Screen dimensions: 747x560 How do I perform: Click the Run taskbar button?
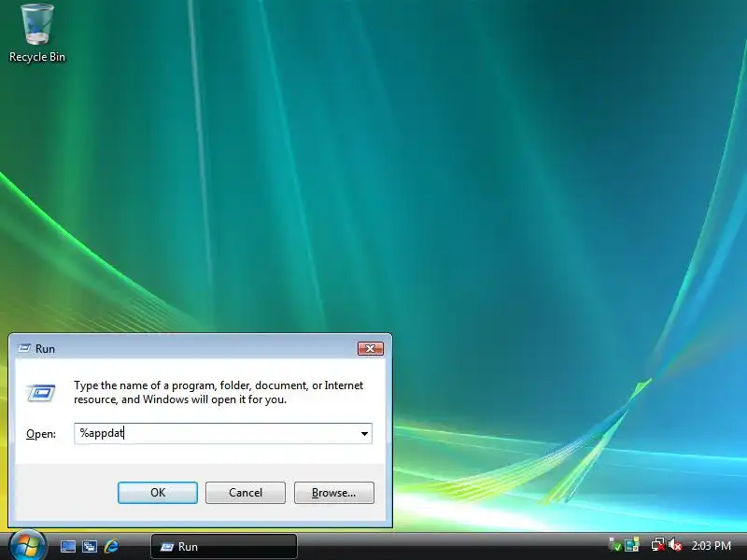pos(224,547)
